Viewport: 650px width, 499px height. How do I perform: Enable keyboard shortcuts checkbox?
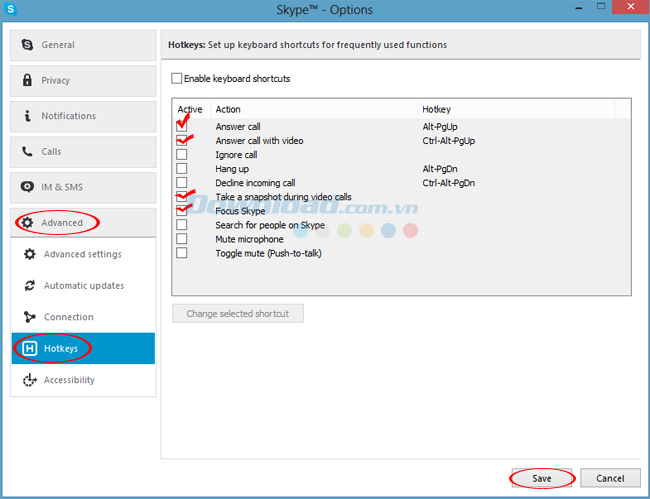(x=177, y=78)
